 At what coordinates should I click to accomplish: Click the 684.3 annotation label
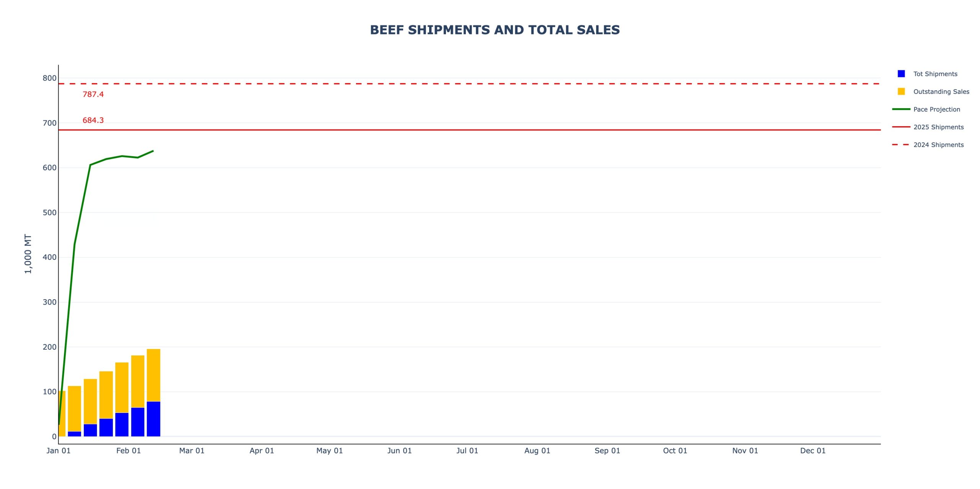point(93,120)
